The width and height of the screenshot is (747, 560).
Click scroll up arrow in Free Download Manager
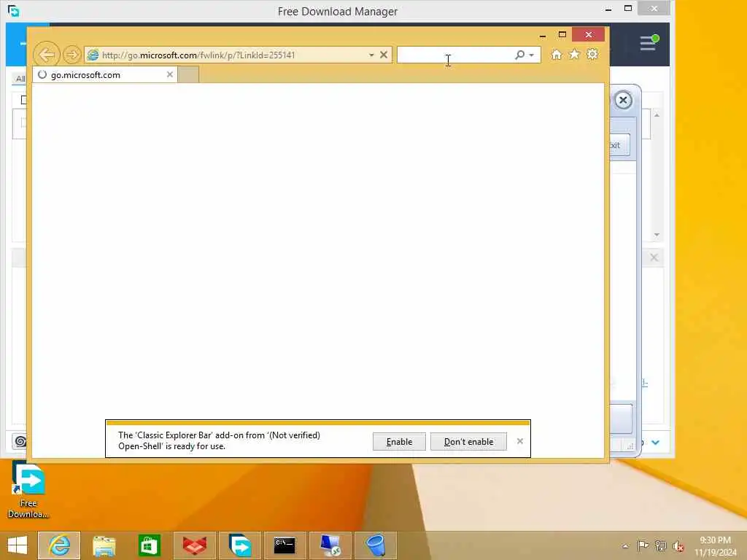pos(657,115)
